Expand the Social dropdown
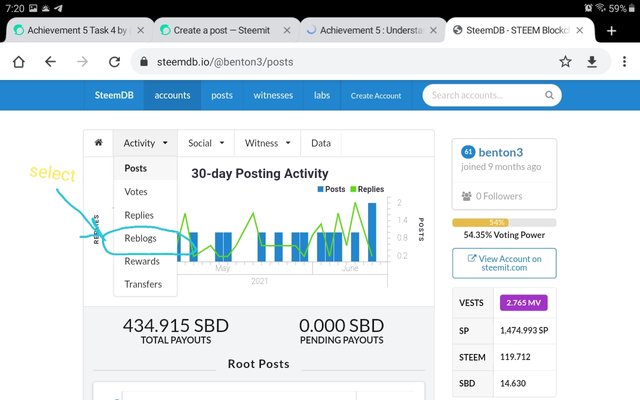The width and height of the screenshot is (640, 400). (206, 143)
